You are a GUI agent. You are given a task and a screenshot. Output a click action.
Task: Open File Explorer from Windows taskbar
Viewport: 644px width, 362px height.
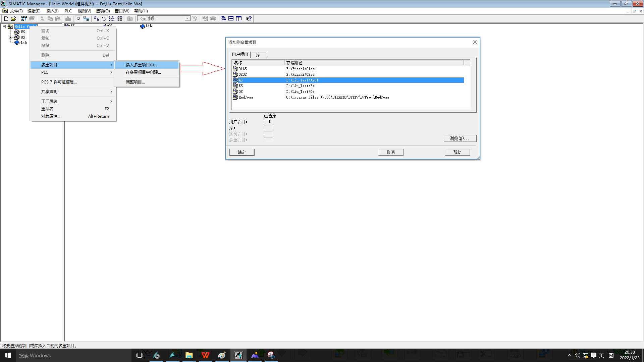[x=189, y=355]
